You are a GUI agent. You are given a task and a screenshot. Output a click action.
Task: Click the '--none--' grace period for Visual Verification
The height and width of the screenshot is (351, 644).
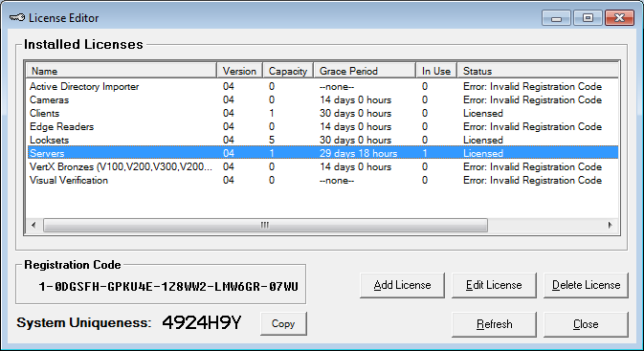pyautogui.click(x=337, y=180)
